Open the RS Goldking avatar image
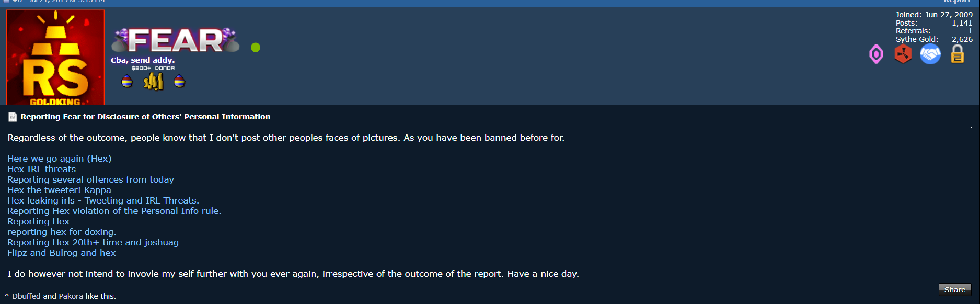The width and height of the screenshot is (980, 304). pyautogui.click(x=55, y=57)
